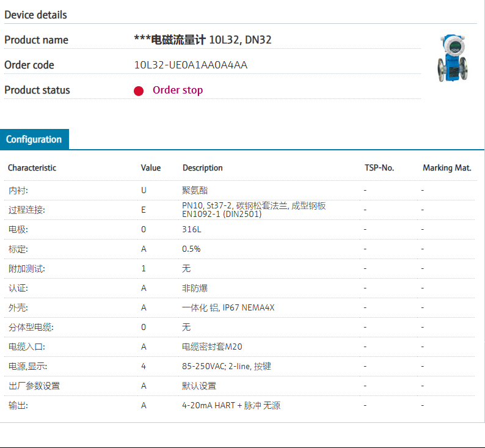Image resolution: width=485 pixels, height=448 pixels.
Task: Select value E in the 过程连接 row
Action: [x=143, y=210]
